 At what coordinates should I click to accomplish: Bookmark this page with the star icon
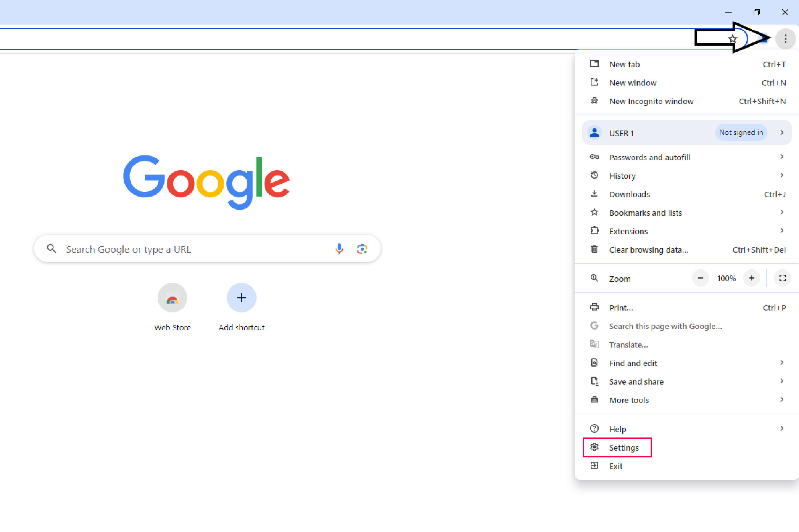(x=733, y=39)
